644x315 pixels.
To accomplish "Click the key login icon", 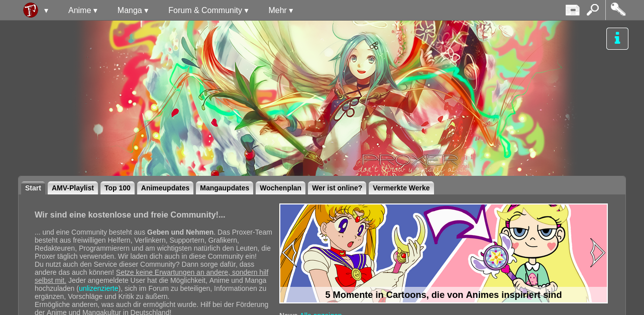I will pyautogui.click(x=618, y=10).
